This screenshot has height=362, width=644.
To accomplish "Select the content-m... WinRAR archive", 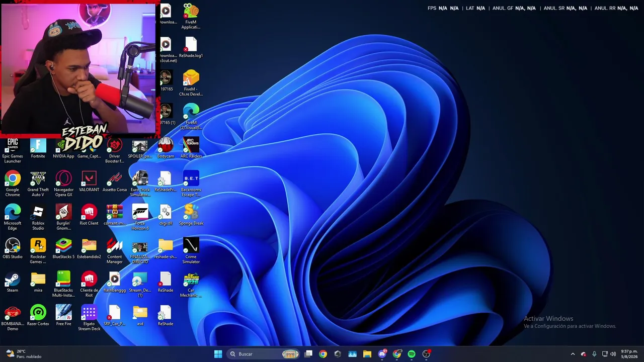I will pos(115,215).
